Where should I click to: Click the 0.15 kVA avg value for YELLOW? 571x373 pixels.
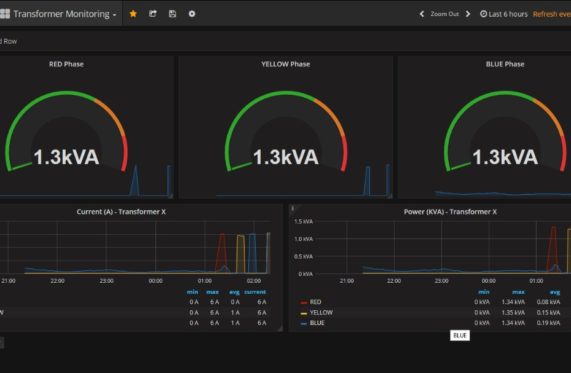click(548, 312)
